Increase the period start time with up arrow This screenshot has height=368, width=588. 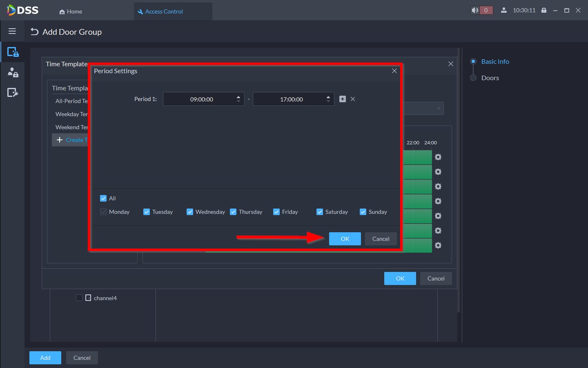click(238, 97)
